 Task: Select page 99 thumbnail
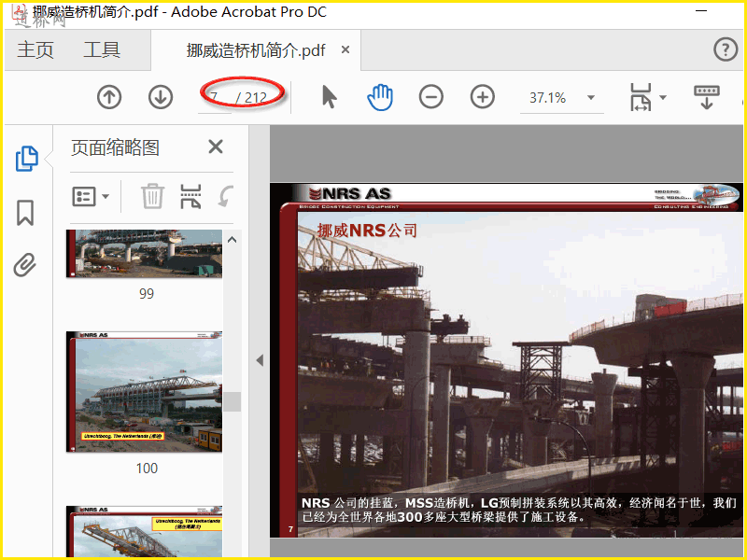[x=144, y=254]
